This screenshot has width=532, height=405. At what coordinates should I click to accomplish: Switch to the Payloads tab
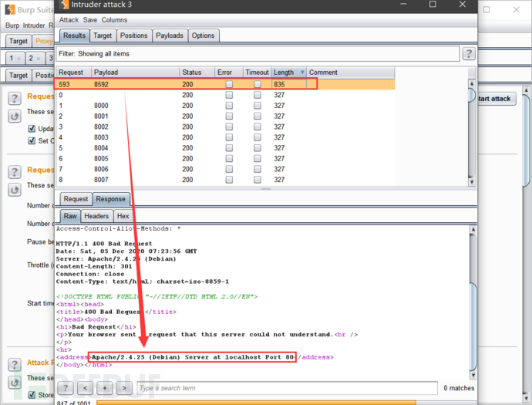[x=169, y=35]
